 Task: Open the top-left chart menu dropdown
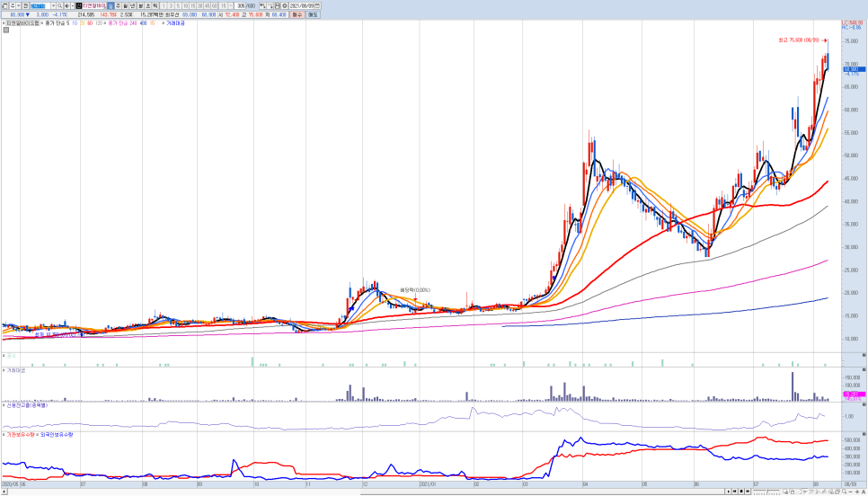4,6
